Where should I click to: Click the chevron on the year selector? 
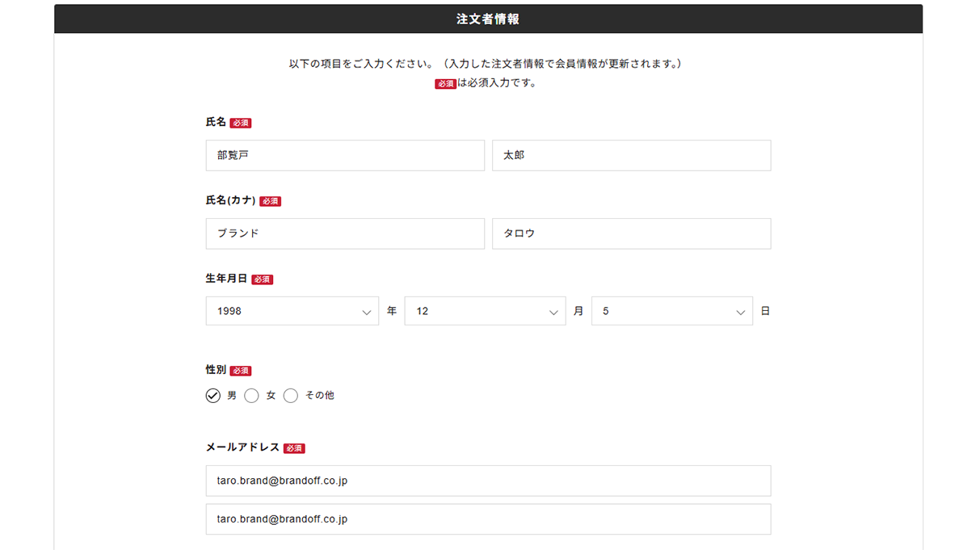pyautogui.click(x=368, y=310)
